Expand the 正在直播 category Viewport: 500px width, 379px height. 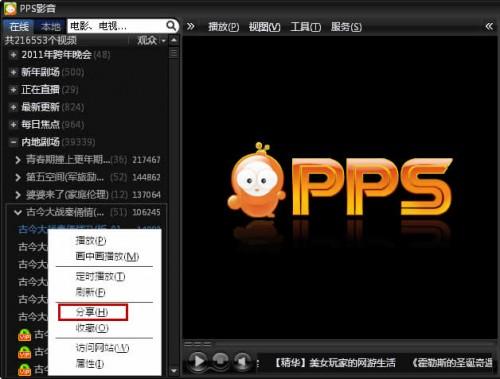point(13,90)
